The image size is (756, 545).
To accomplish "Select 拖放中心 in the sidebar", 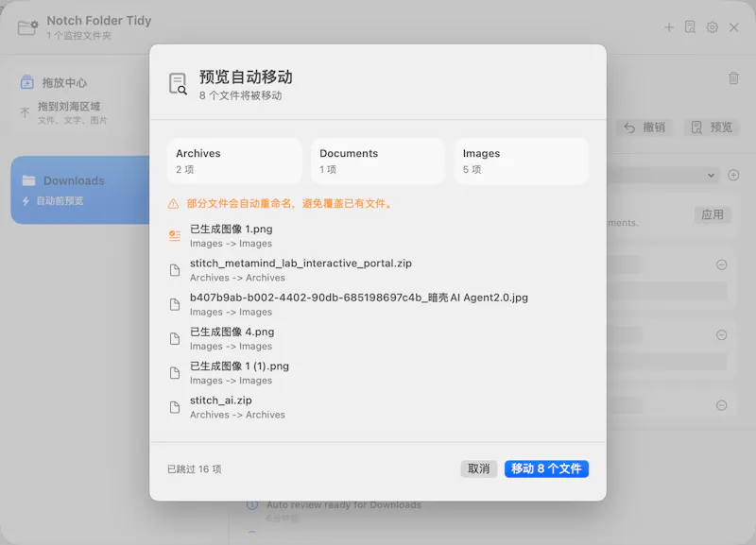I will [64, 83].
